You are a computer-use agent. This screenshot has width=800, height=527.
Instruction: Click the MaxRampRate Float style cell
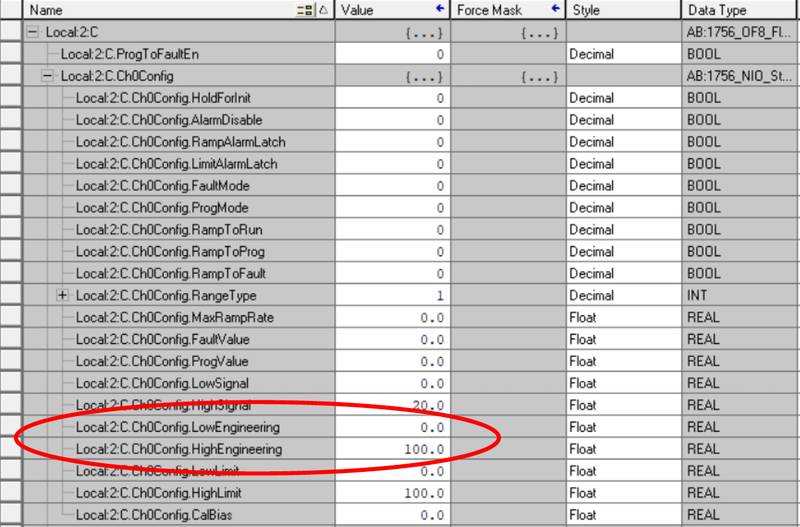pos(622,318)
